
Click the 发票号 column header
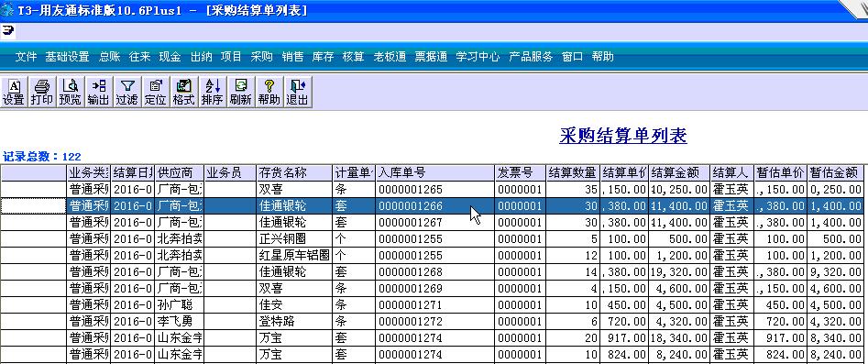tap(520, 172)
